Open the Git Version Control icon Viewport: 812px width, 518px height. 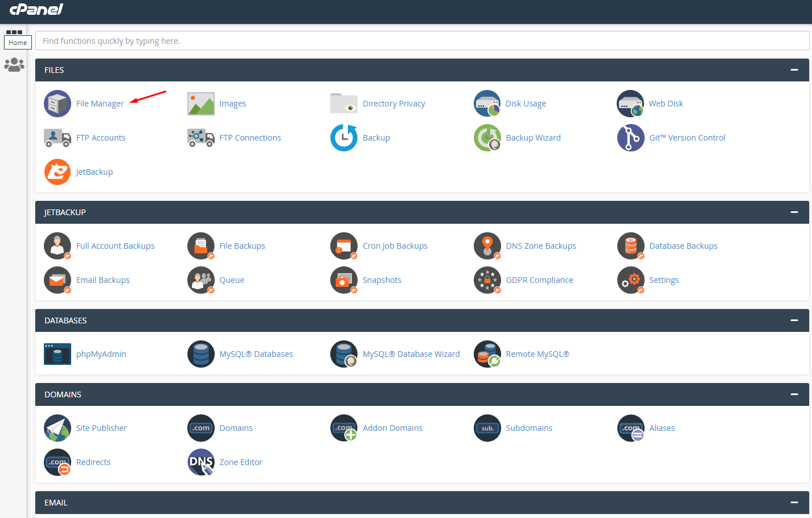click(630, 138)
